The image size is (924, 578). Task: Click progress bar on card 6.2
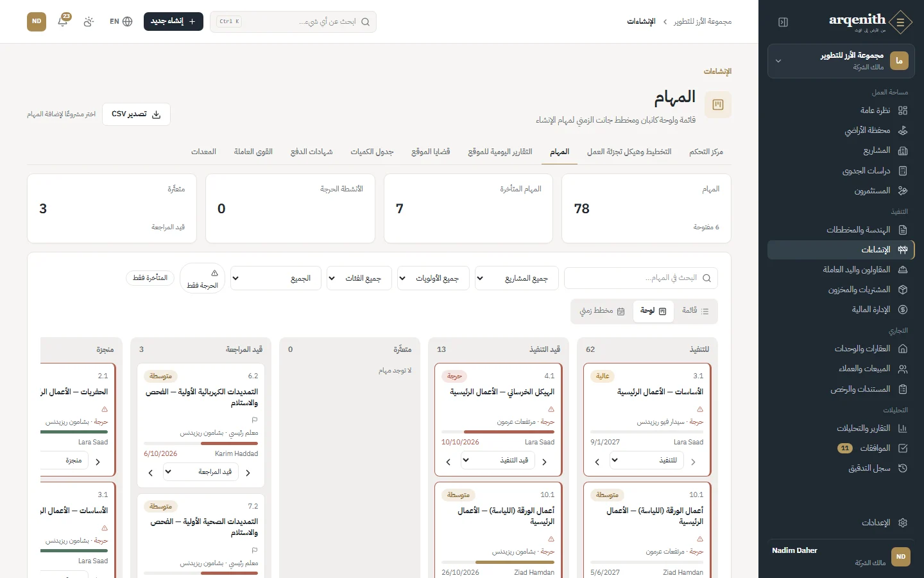pos(201,443)
